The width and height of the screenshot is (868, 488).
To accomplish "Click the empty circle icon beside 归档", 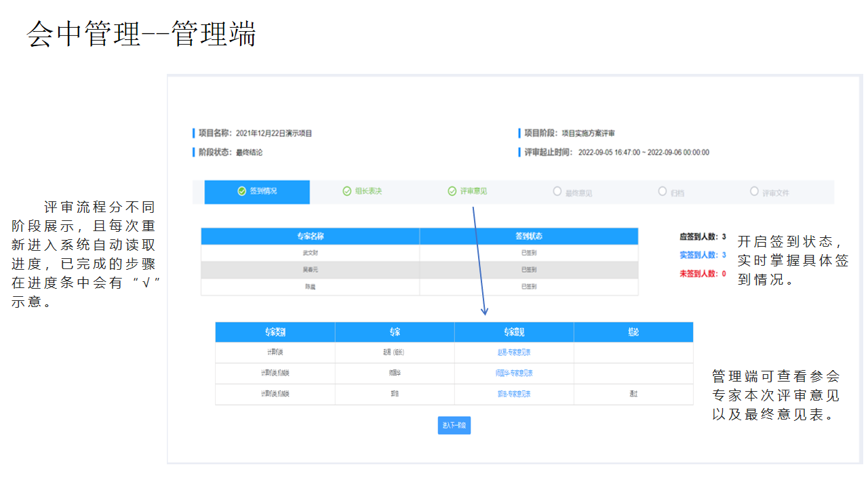I will click(663, 192).
